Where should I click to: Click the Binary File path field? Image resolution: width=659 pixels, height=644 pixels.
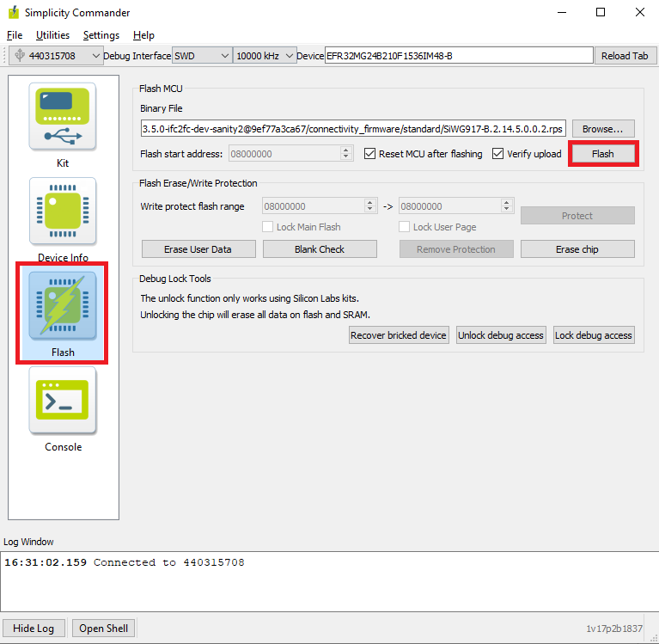[353, 129]
